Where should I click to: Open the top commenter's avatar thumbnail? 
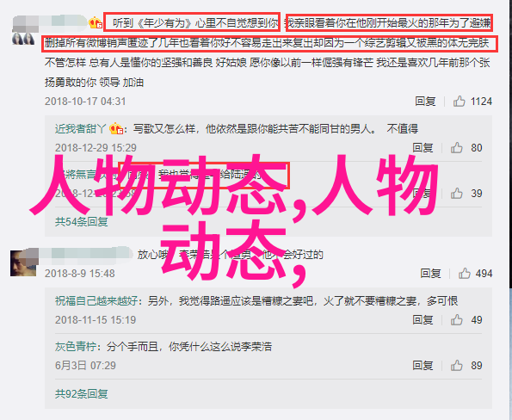(x=23, y=39)
